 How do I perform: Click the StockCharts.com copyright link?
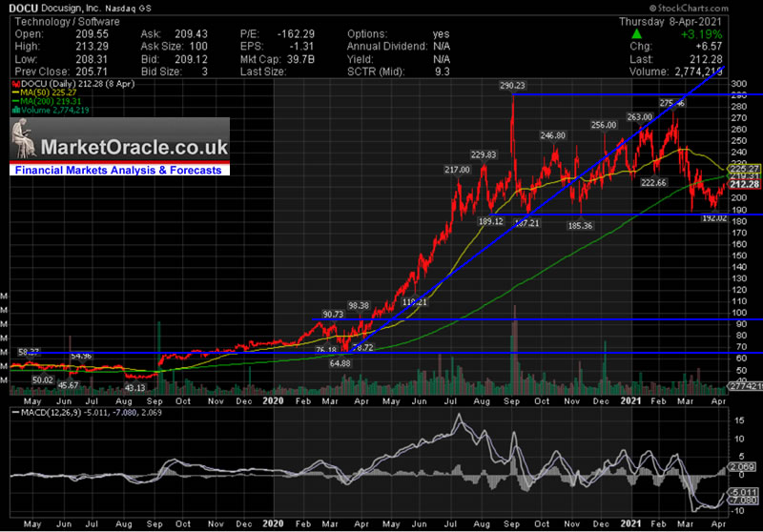(720, 7)
